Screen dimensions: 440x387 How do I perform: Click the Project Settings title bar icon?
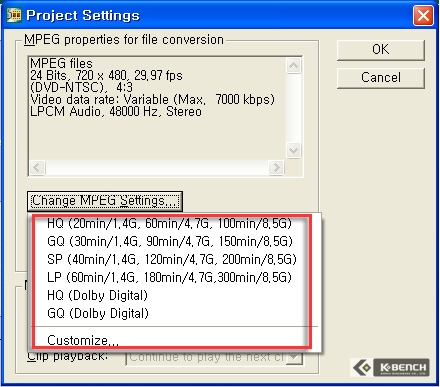point(14,15)
